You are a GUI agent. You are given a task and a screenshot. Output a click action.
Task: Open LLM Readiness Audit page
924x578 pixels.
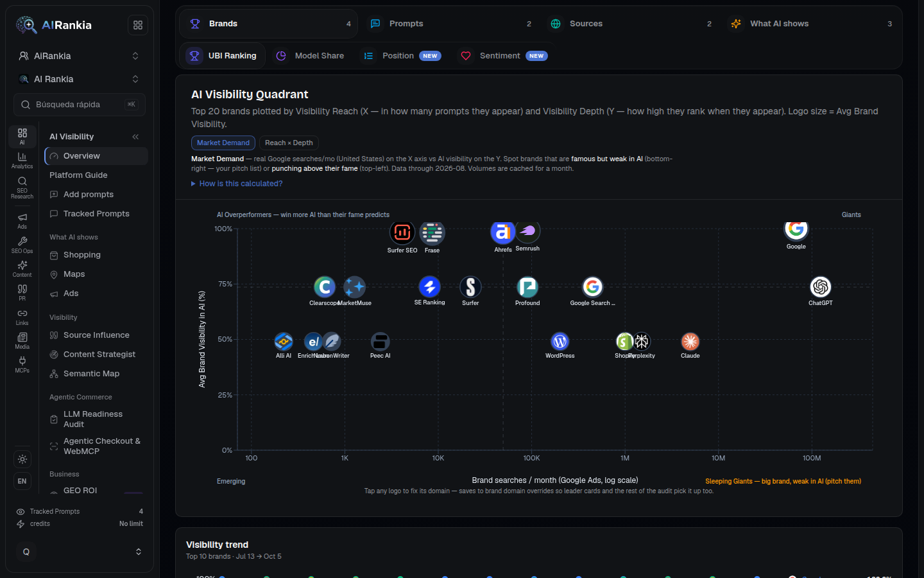(x=96, y=419)
